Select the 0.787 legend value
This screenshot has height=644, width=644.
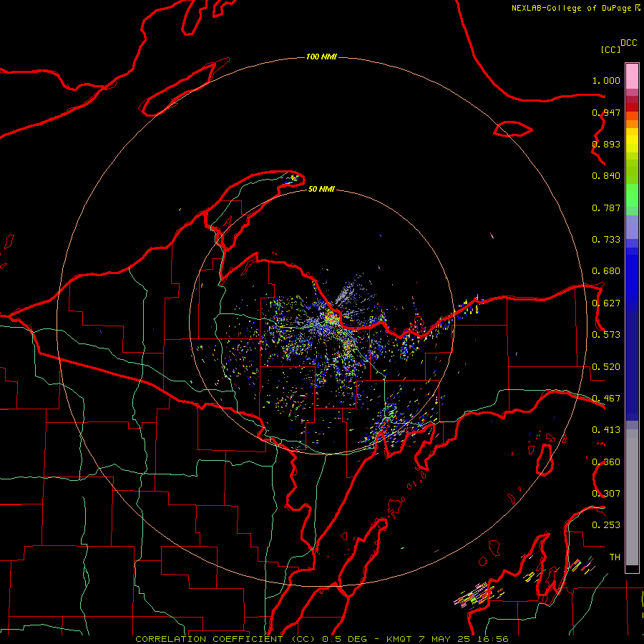coord(606,208)
